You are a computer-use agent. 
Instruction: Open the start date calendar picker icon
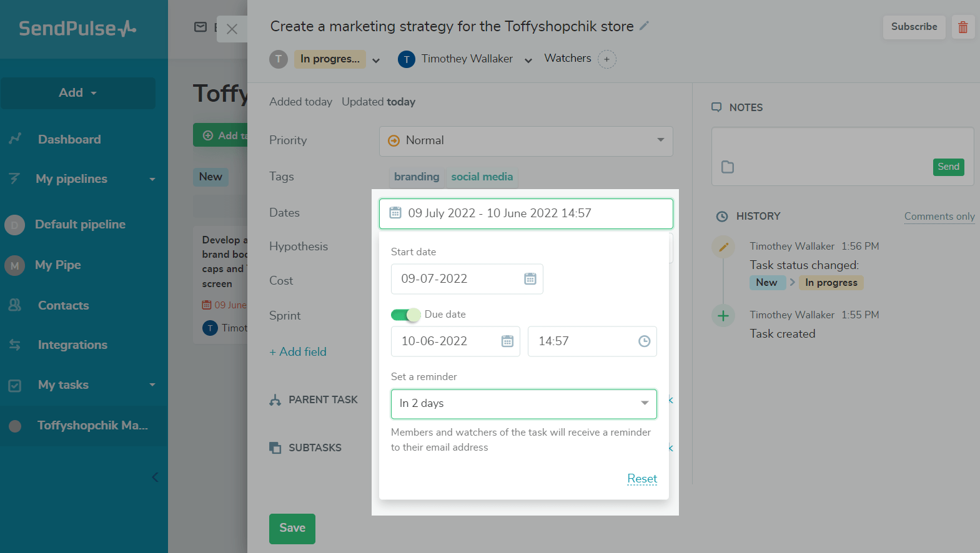(x=530, y=279)
